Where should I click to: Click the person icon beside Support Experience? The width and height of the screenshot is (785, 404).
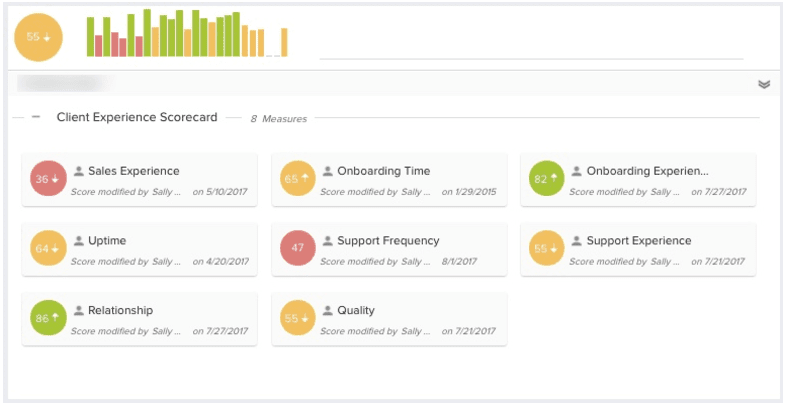click(577, 241)
